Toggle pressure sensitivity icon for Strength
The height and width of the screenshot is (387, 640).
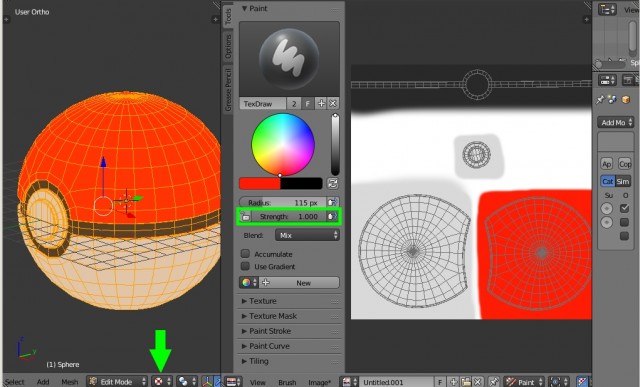(x=333, y=216)
